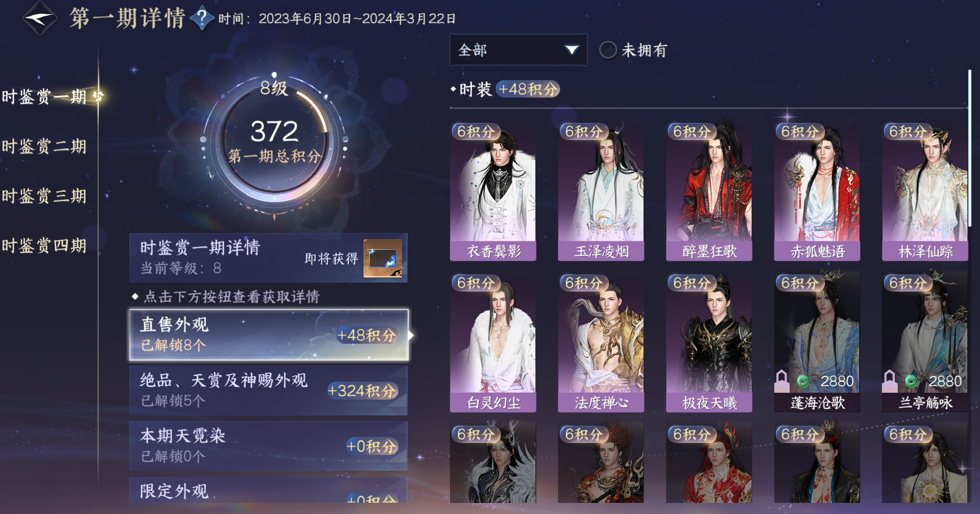Click the back arrow icon
Screen dimensions: 980x514
pyautogui.click(x=40, y=18)
